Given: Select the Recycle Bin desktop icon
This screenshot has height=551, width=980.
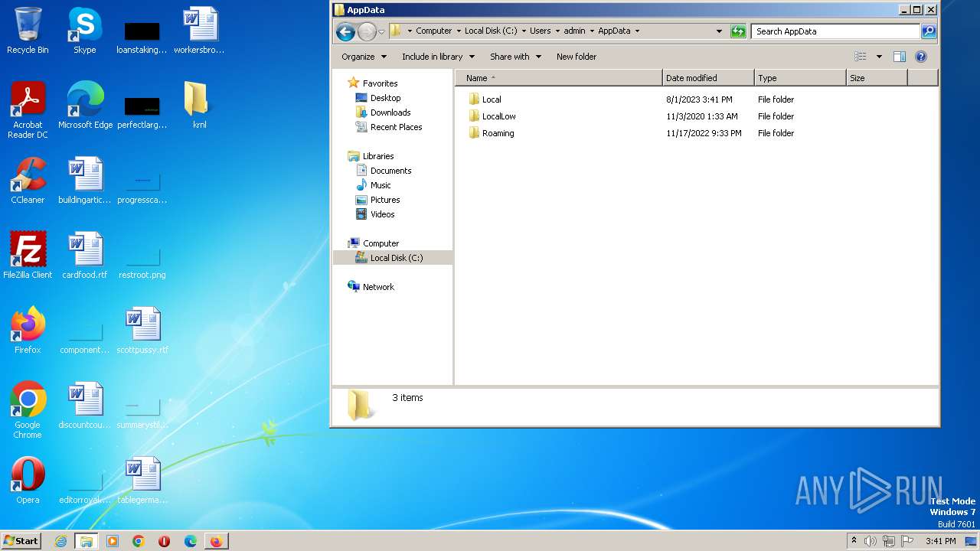Looking at the screenshot, I should [28, 31].
